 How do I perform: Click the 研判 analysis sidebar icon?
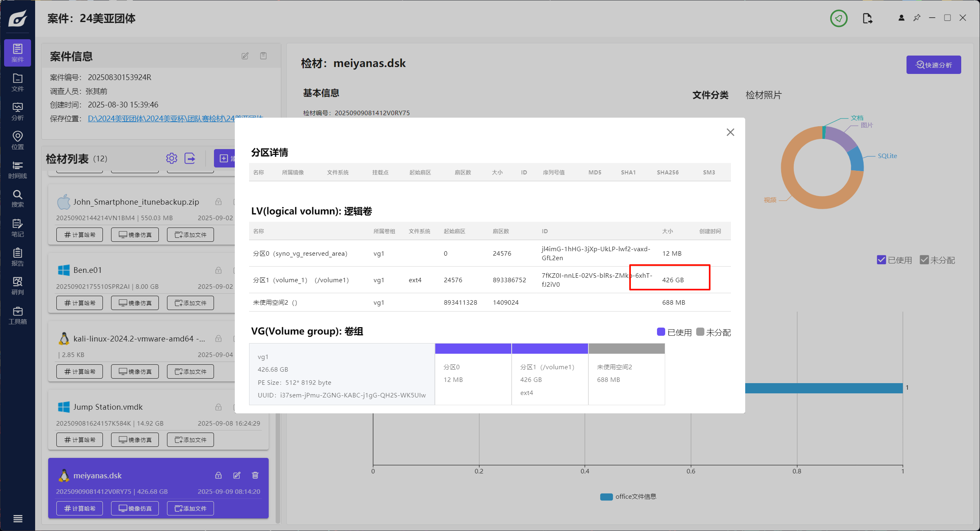(x=18, y=286)
